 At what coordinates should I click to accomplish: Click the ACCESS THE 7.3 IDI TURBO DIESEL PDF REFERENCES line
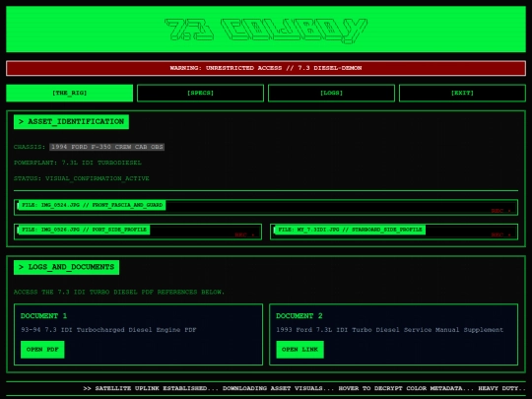(x=119, y=293)
